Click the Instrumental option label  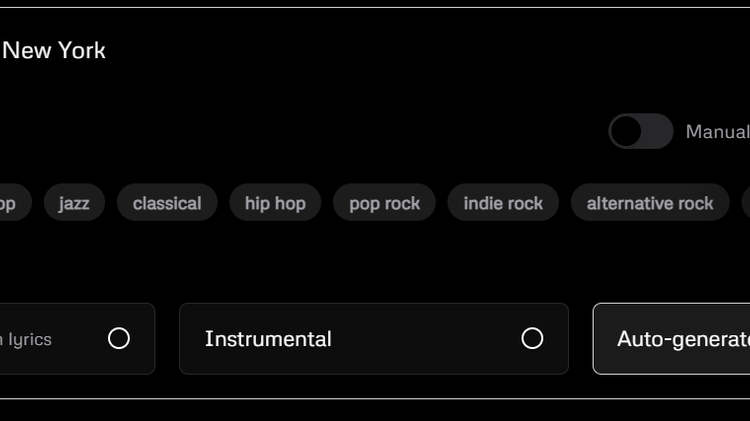268,339
